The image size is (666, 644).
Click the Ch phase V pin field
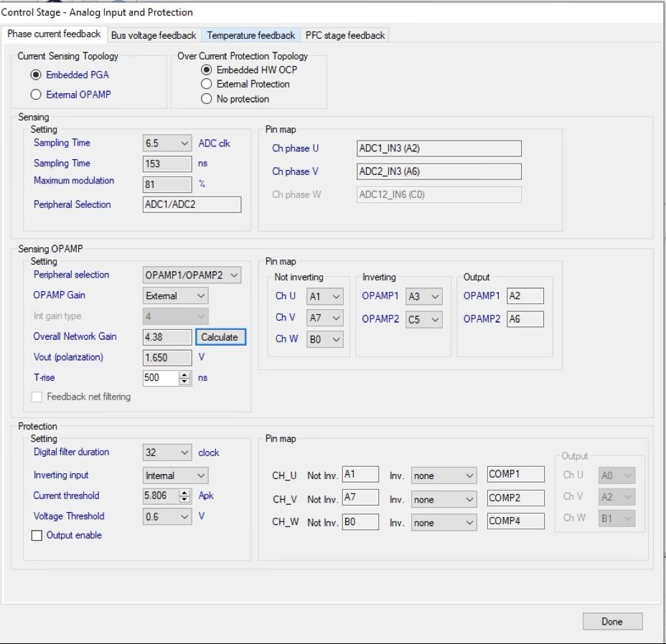click(x=438, y=171)
